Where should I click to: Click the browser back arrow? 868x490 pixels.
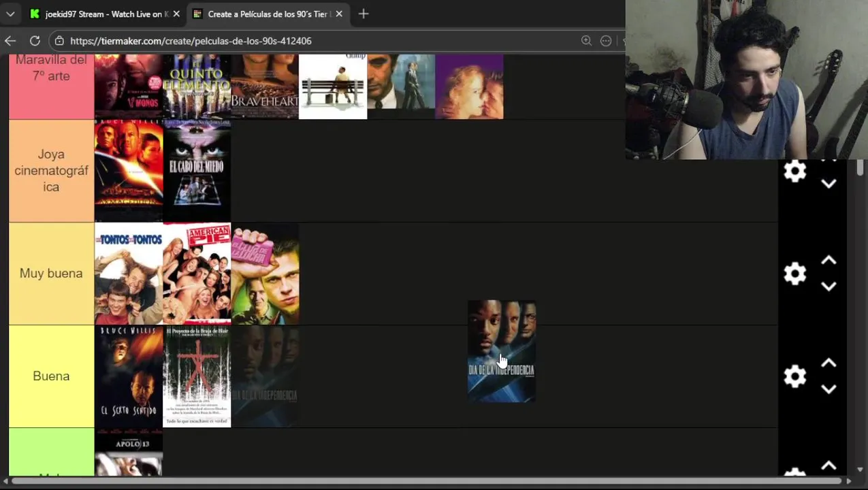click(10, 41)
